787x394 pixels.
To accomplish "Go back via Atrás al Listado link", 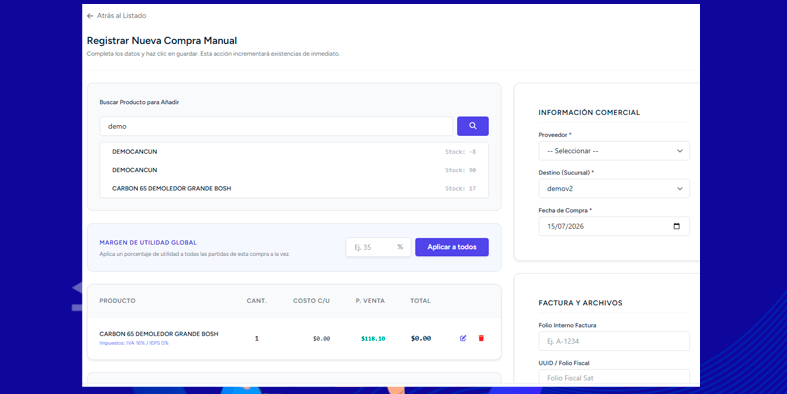I will pyautogui.click(x=121, y=16).
